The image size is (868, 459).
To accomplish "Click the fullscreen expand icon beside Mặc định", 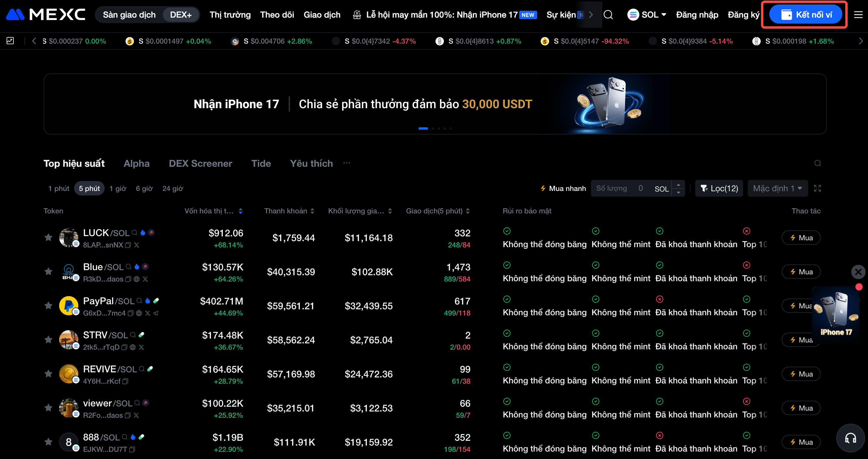I will pyautogui.click(x=817, y=188).
